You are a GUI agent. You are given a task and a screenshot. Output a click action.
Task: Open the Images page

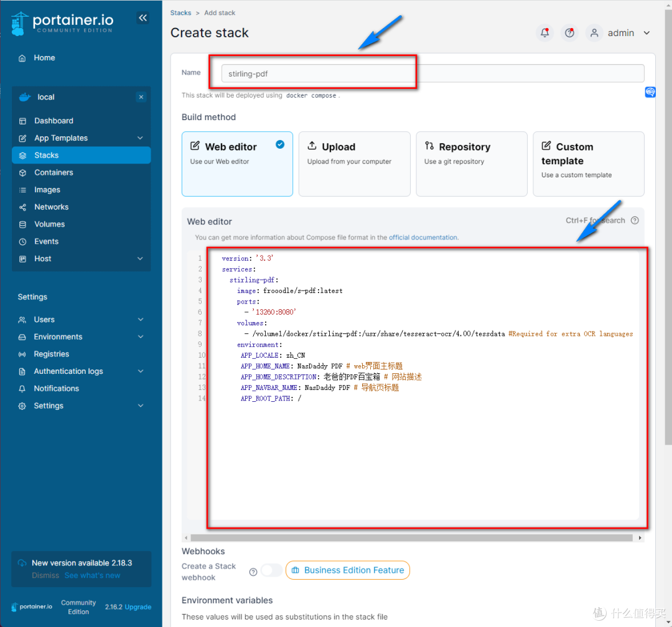tap(47, 190)
